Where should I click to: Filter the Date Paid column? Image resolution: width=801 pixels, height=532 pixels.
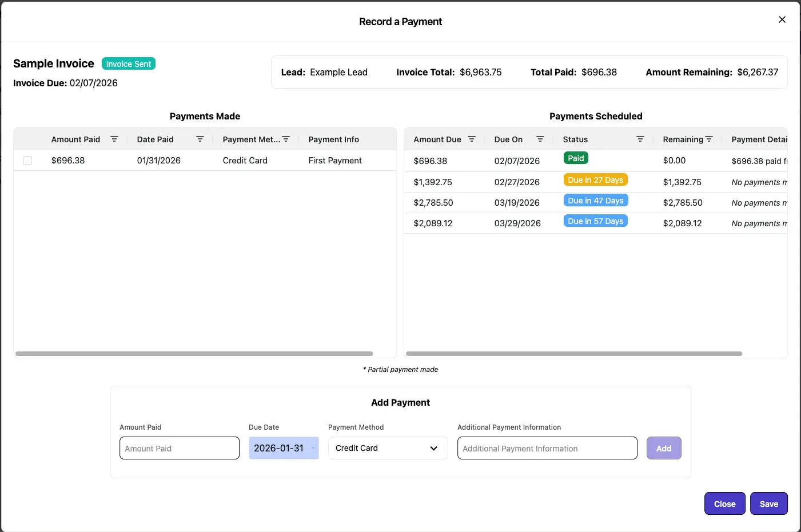tap(200, 138)
